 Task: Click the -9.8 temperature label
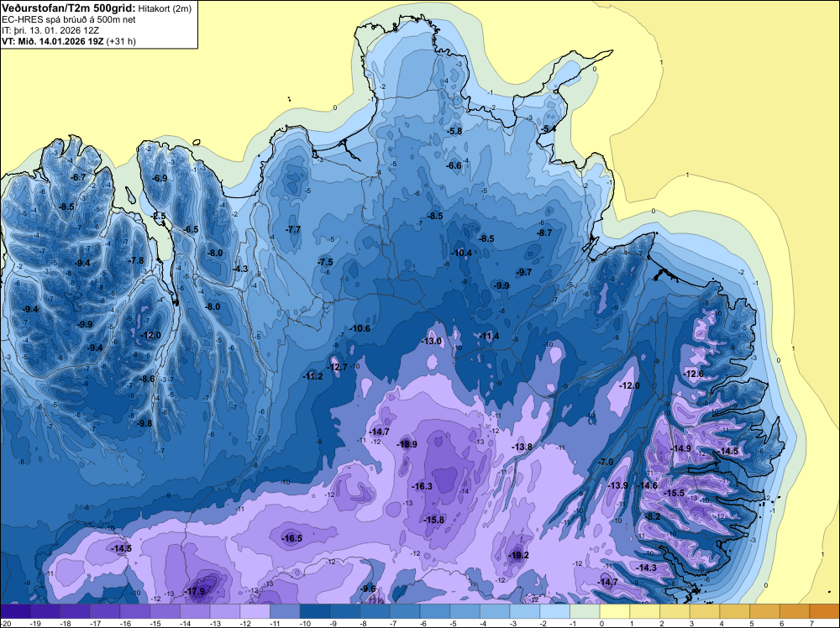(144, 423)
